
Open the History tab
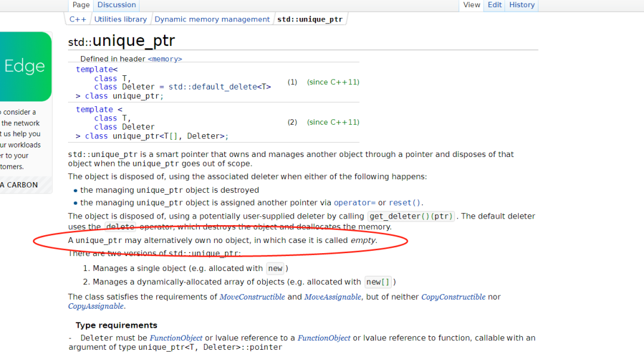click(522, 5)
